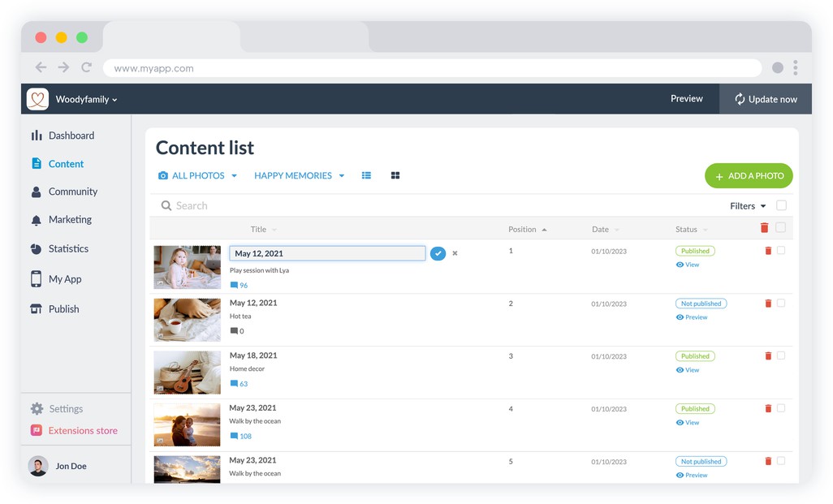
Task: Open the Filters dropdown
Action: (748, 206)
